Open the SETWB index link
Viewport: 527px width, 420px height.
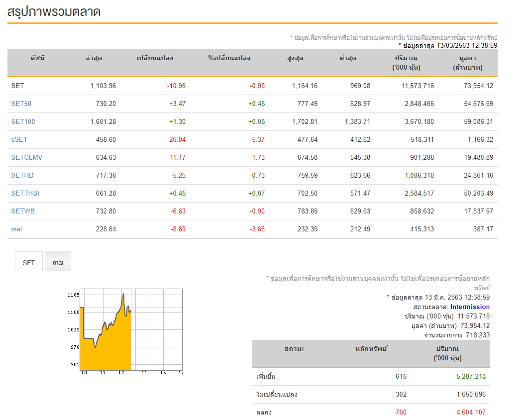(x=23, y=211)
